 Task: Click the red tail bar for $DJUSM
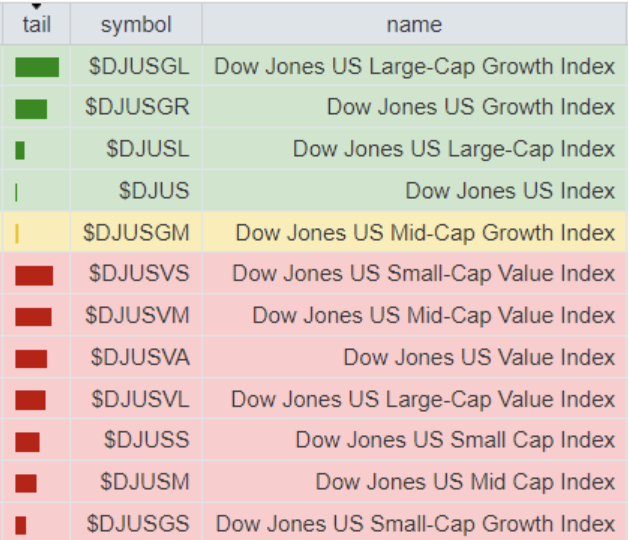pyautogui.click(x=26, y=483)
